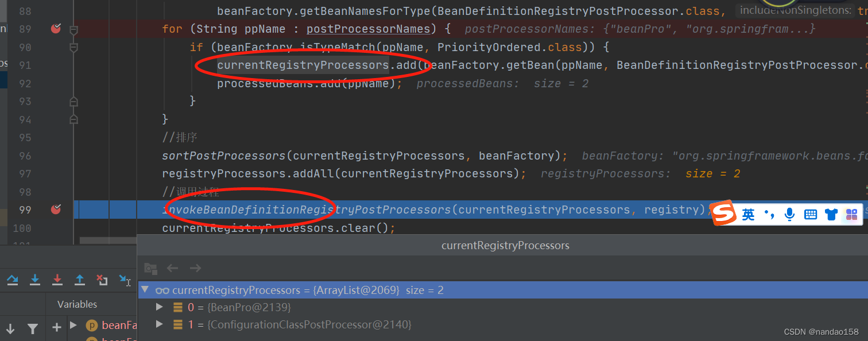The height and width of the screenshot is (341, 868).
Task: Select the Variables tab
Action: 77,304
